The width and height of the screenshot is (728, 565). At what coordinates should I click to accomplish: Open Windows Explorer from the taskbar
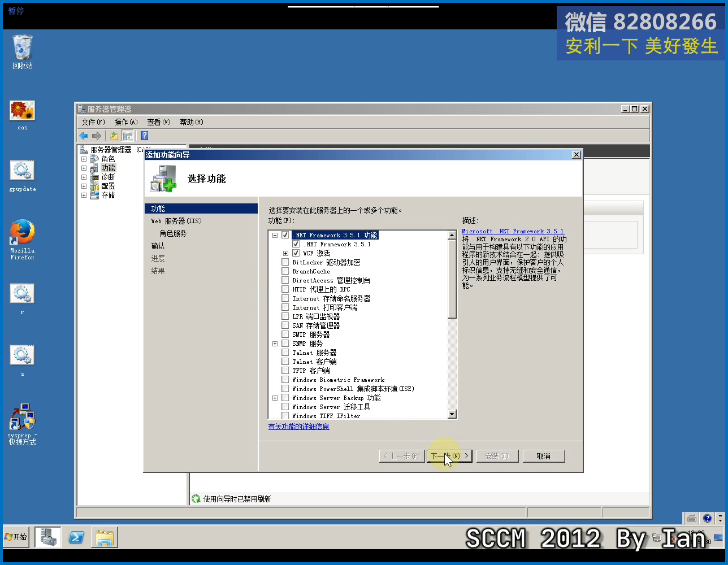coord(105,537)
